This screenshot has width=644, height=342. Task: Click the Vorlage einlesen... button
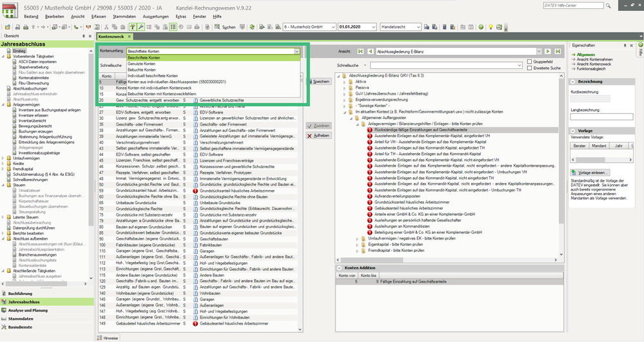pos(590,173)
